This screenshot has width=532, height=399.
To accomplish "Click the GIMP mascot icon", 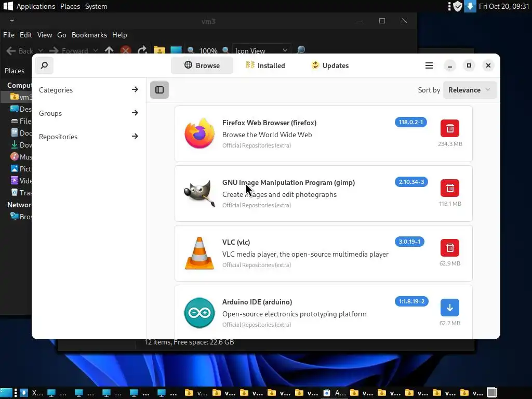I will (199, 193).
